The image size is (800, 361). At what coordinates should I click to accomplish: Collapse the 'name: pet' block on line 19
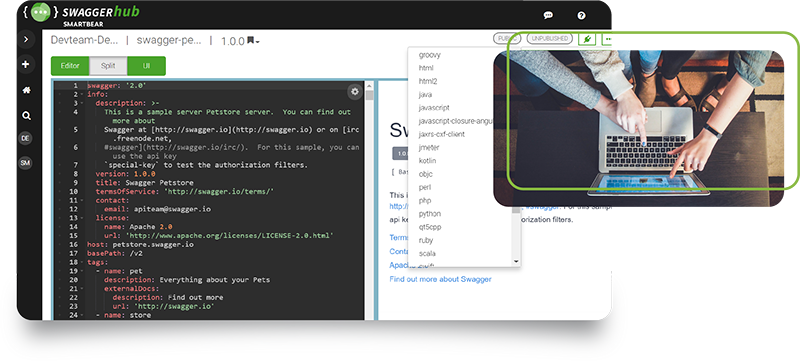(x=82, y=271)
